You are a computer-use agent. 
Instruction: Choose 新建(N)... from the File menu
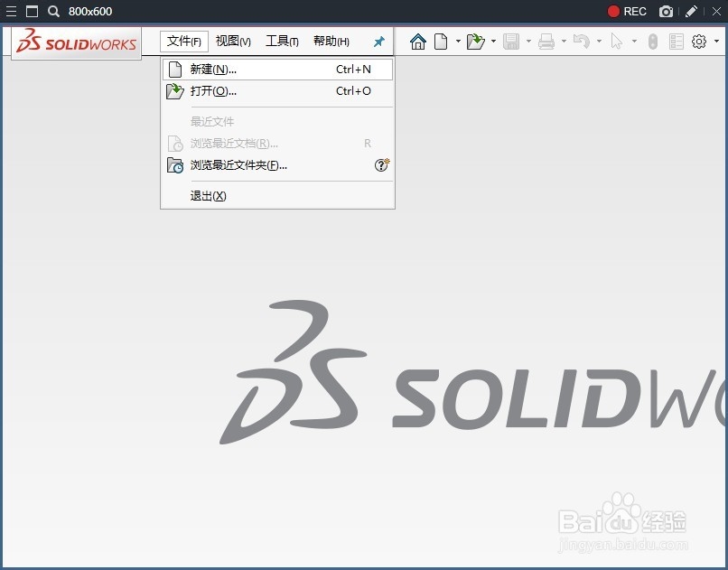click(x=277, y=70)
